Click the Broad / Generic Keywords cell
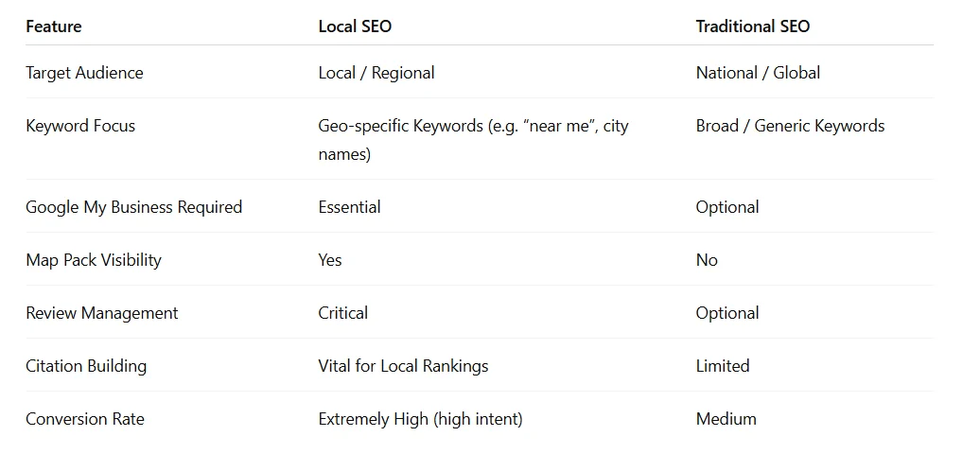Viewport: 980px width, 454px height. [x=790, y=126]
